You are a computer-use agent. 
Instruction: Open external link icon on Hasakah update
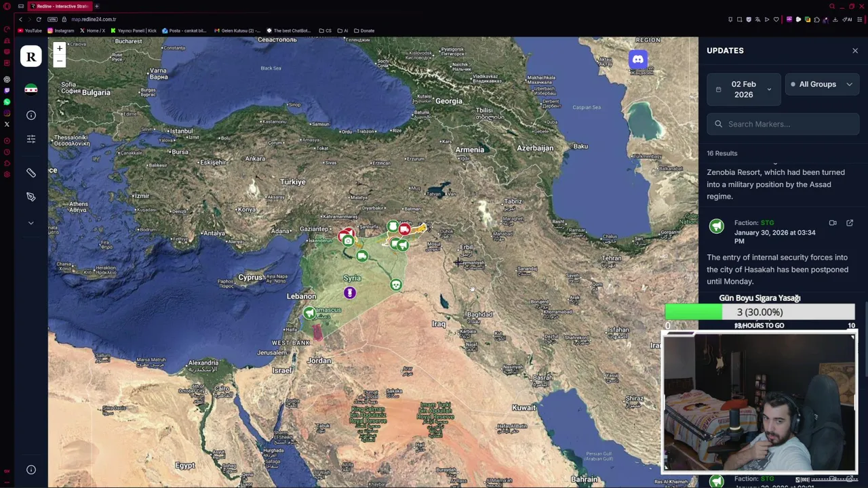tap(850, 223)
